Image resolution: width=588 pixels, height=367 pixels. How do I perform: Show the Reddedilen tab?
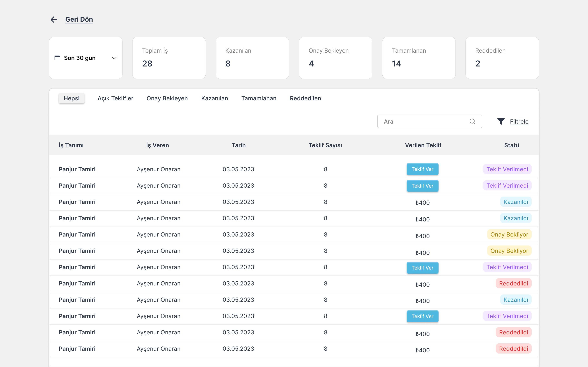click(x=305, y=98)
